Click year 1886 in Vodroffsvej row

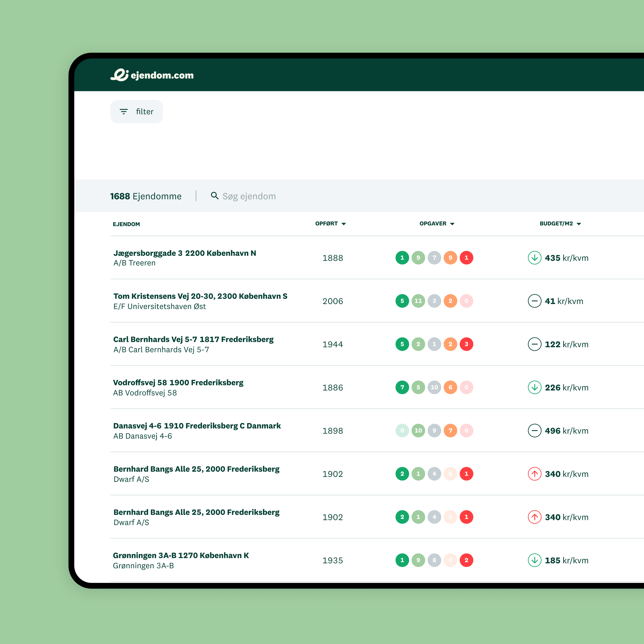[x=333, y=388]
